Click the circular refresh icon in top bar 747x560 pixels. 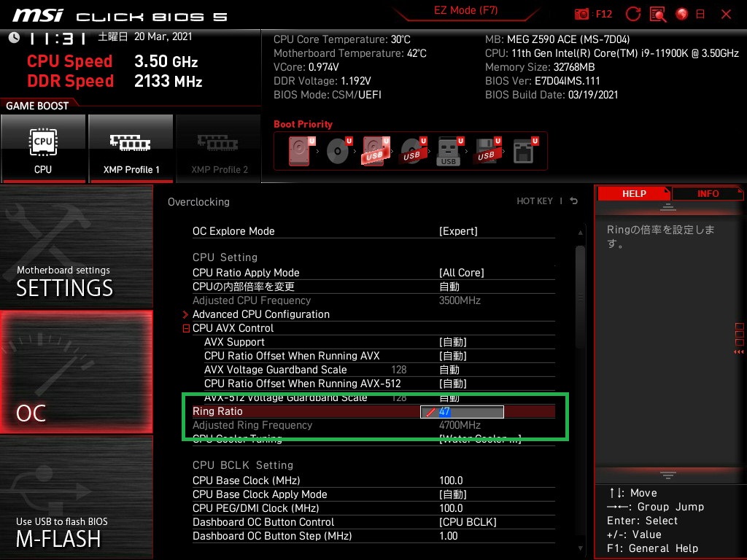click(x=632, y=15)
